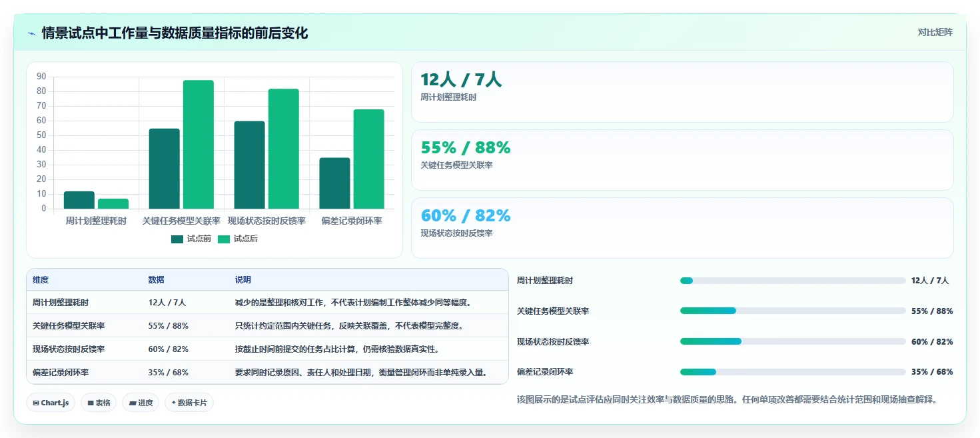Toggle the 试点后 legend swatch
980x438 pixels.
tap(223, 239)
